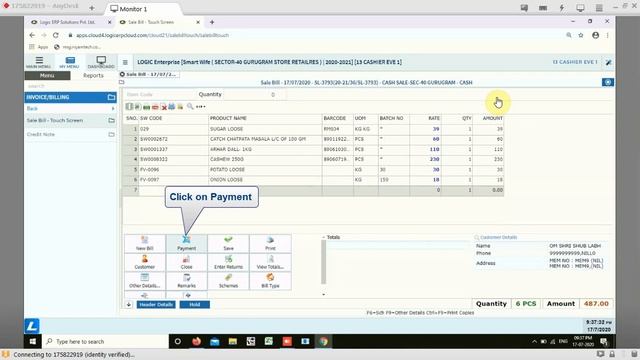Click the hamburger icon beside LOGIC Enterprise title
Screen dimensions: 640x360
(x=125, y=62)
